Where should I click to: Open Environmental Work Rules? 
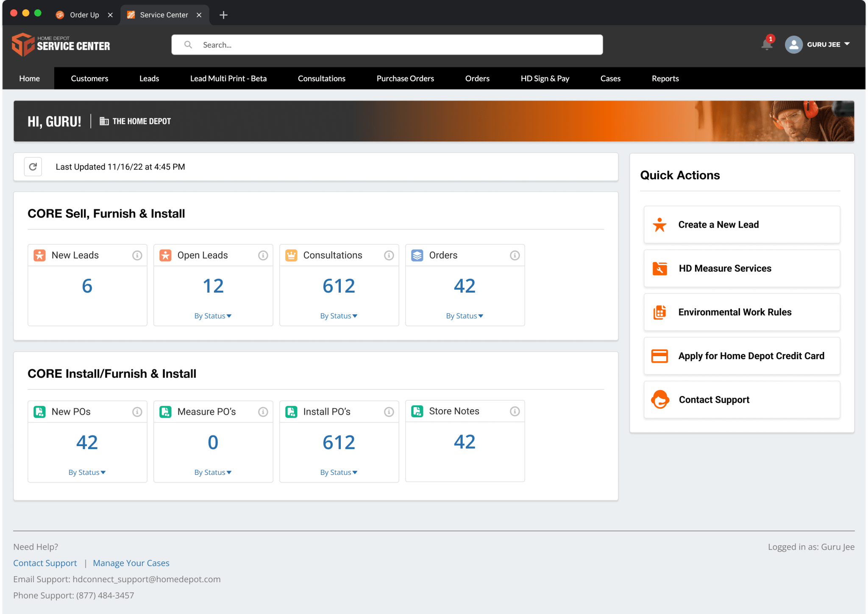pos(742,312)
